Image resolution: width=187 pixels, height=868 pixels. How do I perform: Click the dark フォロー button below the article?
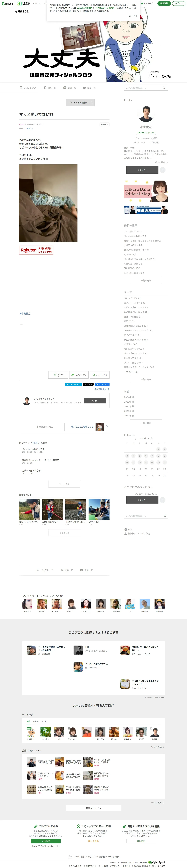(x=95, y=401)
